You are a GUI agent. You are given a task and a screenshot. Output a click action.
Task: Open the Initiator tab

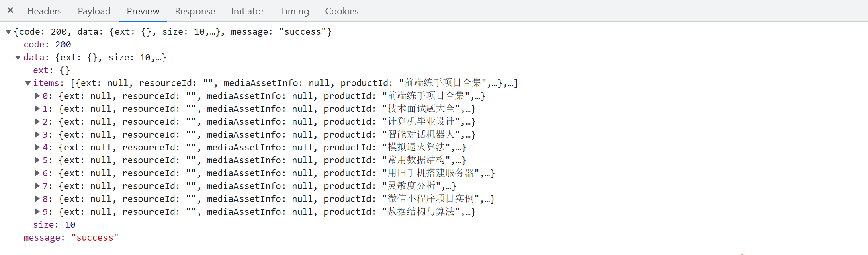[248, 11]
